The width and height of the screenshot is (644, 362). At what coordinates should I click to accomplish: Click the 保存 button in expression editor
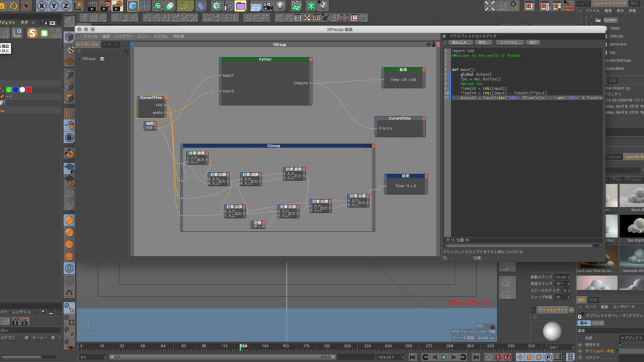point(484,42)
